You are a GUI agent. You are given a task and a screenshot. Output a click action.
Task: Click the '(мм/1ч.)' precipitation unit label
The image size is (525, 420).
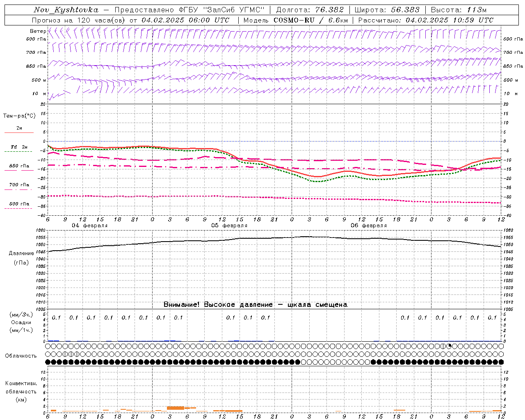[x=21, y=330]
